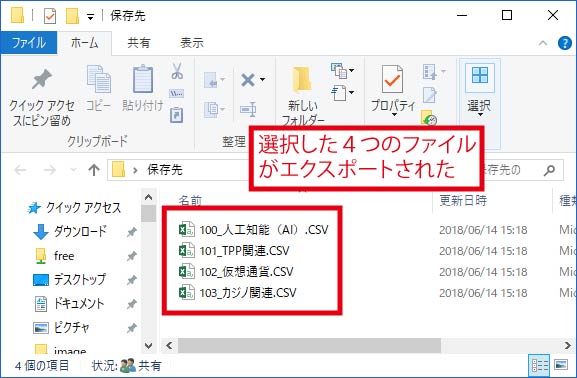Collapse the ribbon with the chevron
The height and width of the screenshot is (378, 577).
coord(542,43)
